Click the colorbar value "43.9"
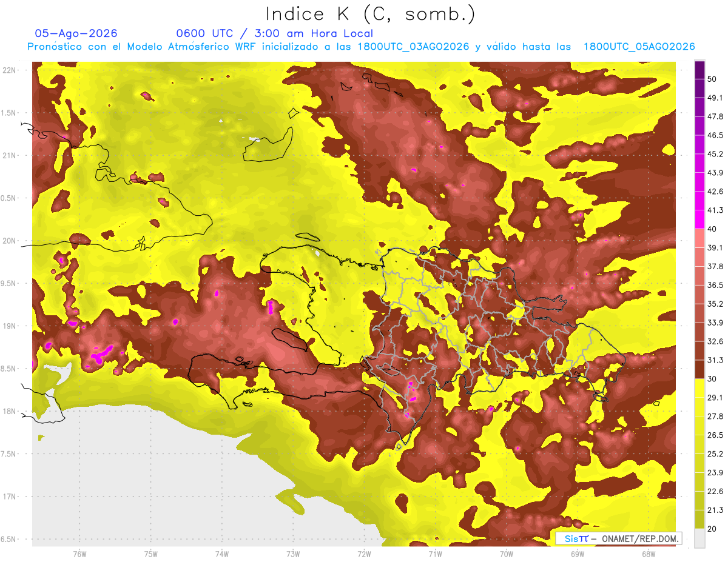Image resolution: width=728 pixels, height=562 pixels. [x=715, y=173]
